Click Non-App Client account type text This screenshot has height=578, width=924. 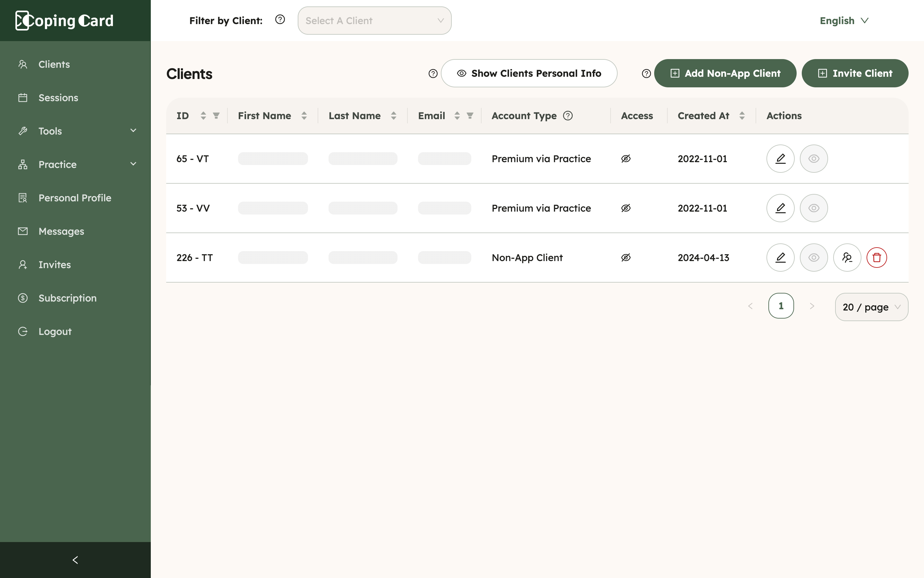tap(527, 258)
